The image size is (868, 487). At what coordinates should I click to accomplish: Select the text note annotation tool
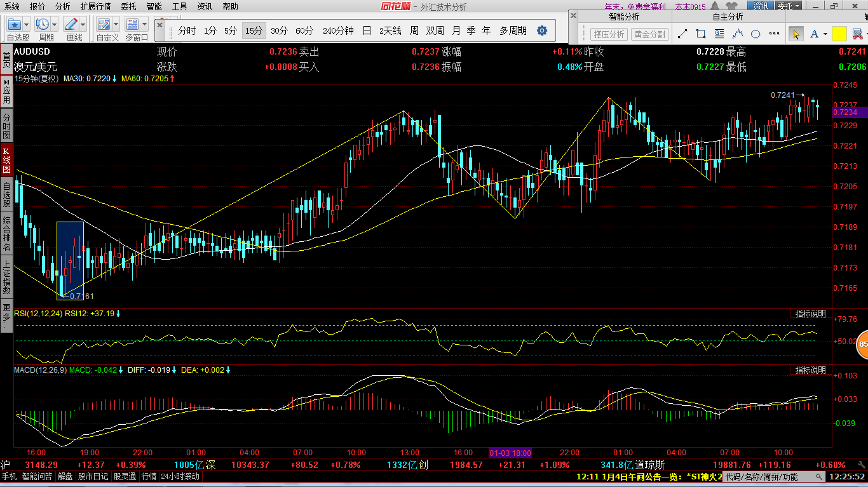tap(719, 34)
